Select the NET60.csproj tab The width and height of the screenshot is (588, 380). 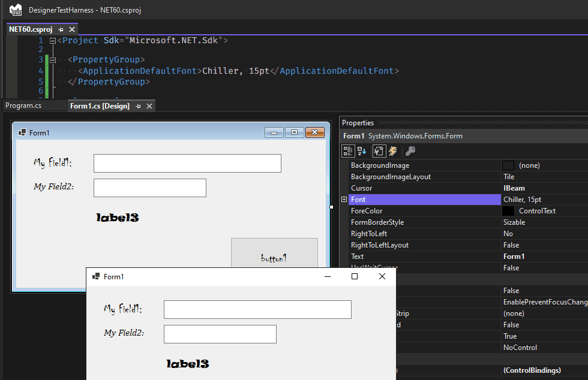coord(31,29)
